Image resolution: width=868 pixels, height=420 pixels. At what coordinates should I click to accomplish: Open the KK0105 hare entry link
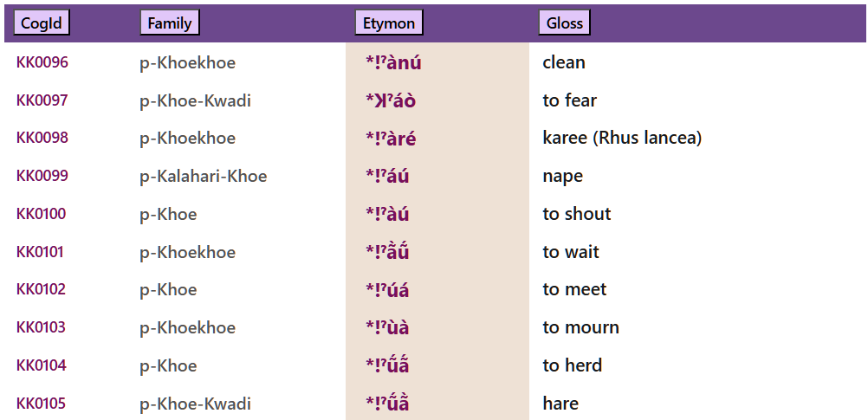tap(42, 404)
